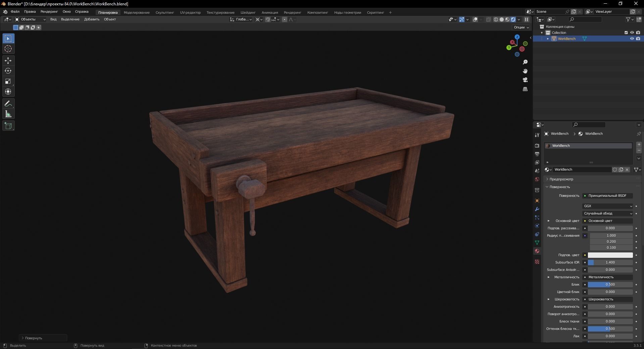Expand the Предпросмотр panel
The height and width of the screenshot is (349, 644).
(x=560, y=179)
